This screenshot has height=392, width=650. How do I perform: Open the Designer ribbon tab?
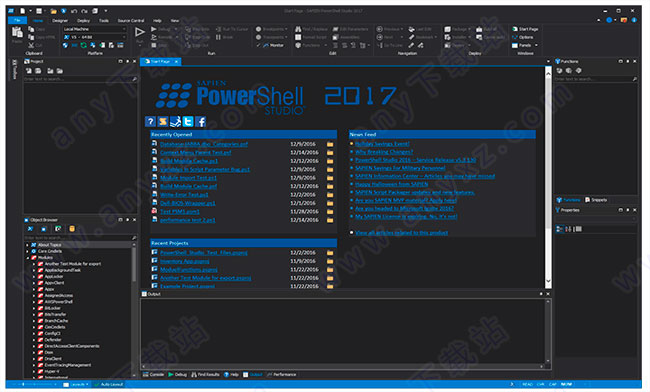[x=60, y=20]
